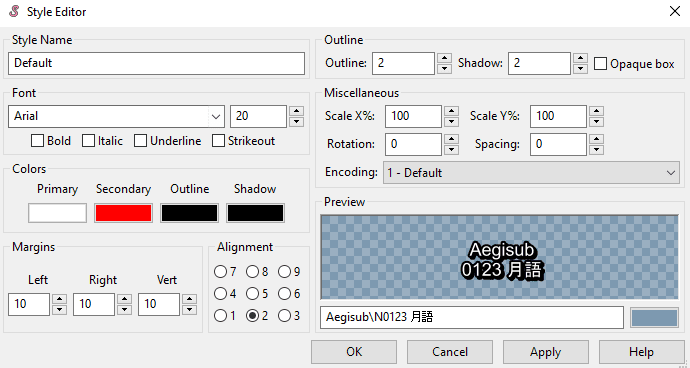Click the Help button
This screenshot has height=368, width=690.
pos(641,352)
